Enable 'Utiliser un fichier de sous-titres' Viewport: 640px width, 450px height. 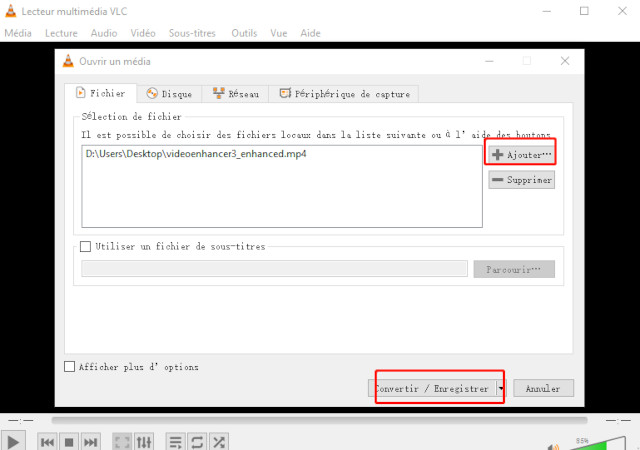pos(85,246)
